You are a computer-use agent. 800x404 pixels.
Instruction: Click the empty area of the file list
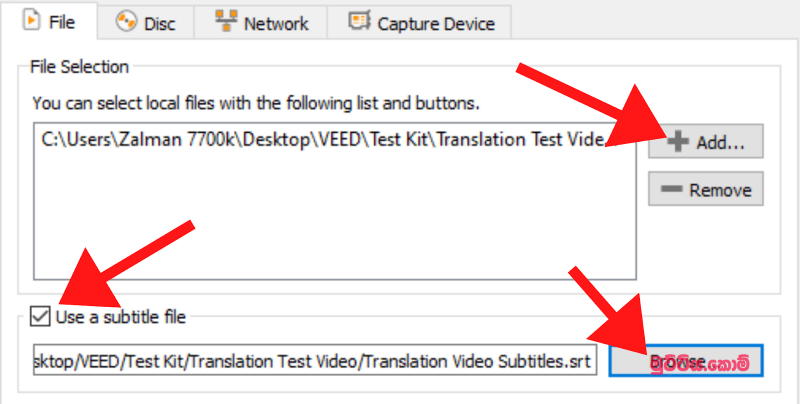(x=335, y=214)
